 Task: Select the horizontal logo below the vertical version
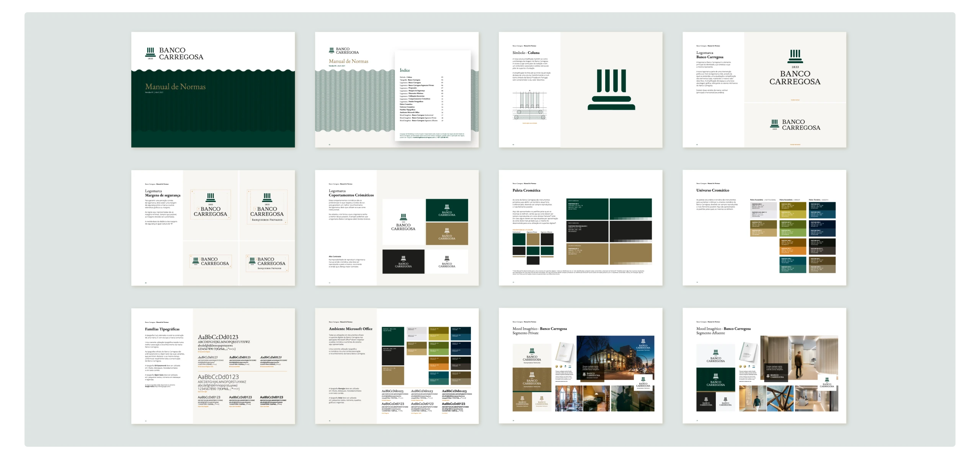point(795,125)
